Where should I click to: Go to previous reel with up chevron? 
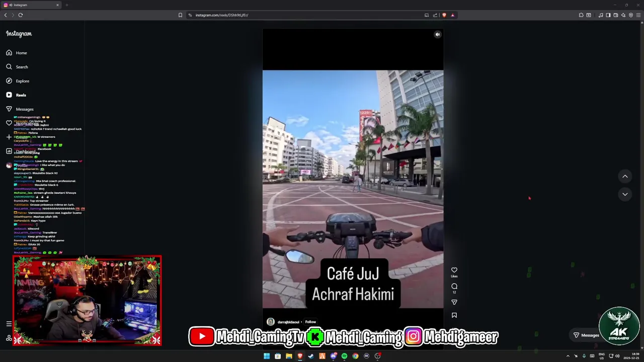625,176
